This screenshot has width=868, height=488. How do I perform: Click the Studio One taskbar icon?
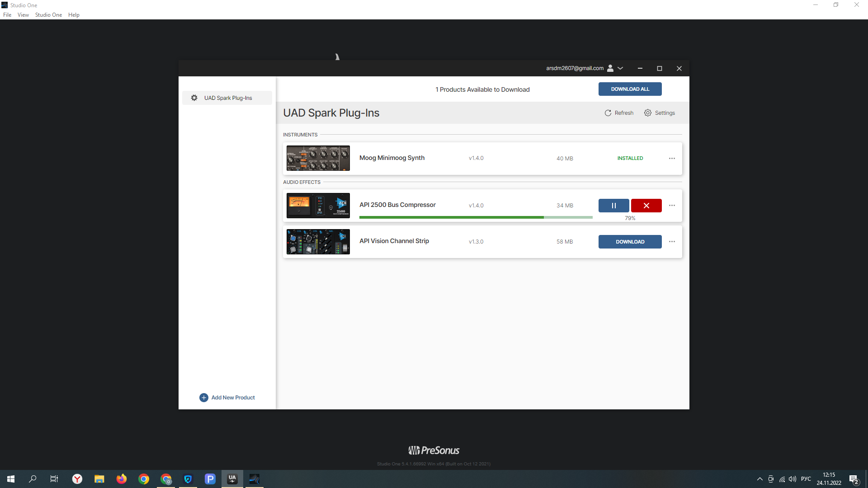coord(255,479)
